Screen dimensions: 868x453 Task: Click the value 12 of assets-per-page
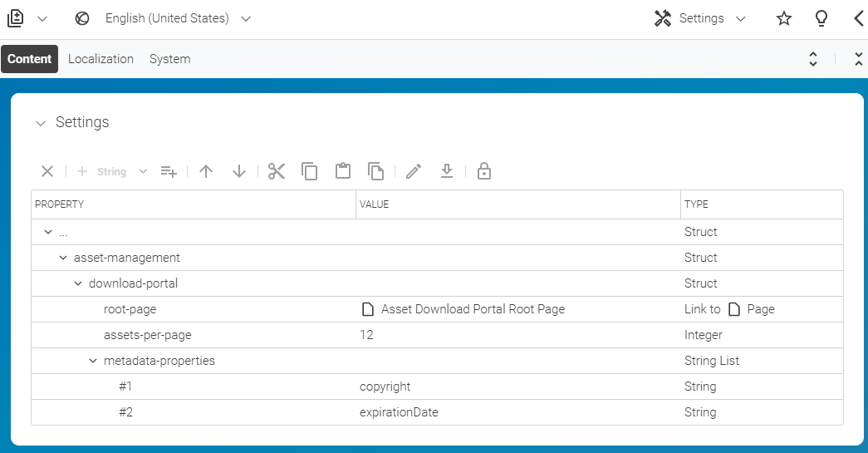[x=366, y=335]
